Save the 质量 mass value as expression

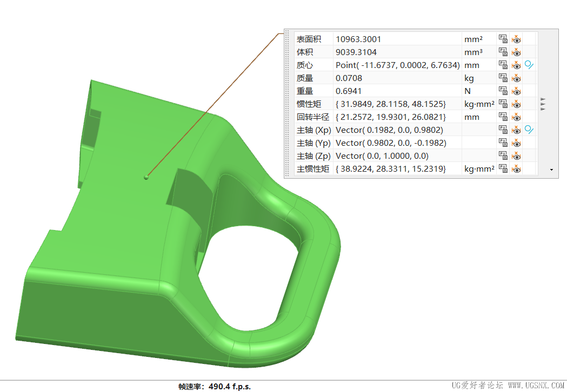click(503, 78)
